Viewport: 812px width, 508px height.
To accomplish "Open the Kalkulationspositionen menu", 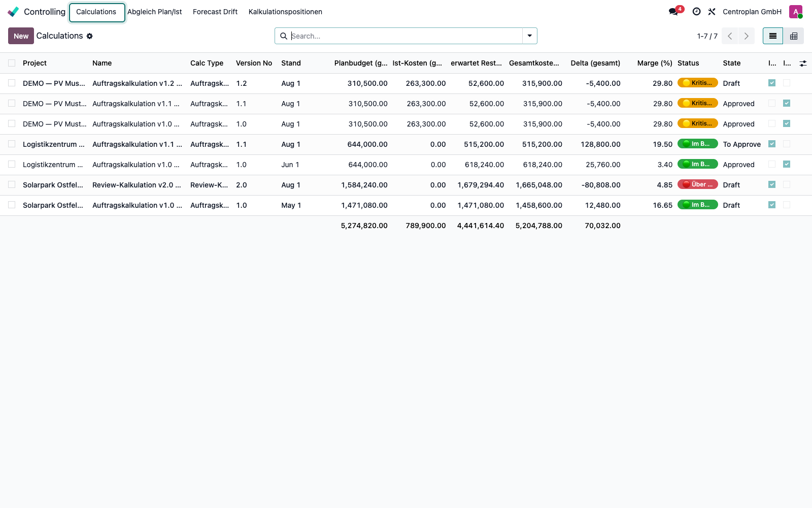I will tap(285, 12).
